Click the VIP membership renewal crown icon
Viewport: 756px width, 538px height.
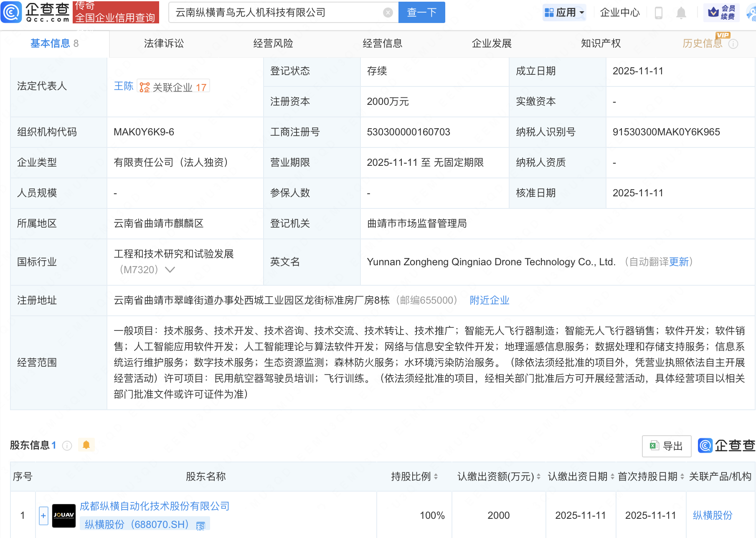coord(713,13)
